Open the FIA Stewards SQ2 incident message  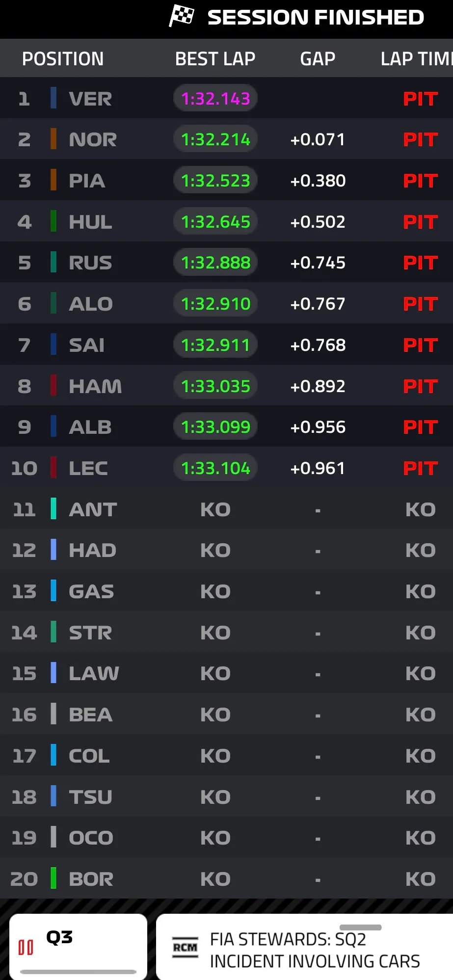pos(314,951)
